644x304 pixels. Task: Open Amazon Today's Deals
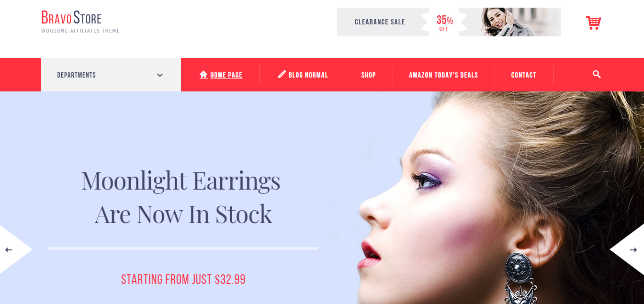443,75
